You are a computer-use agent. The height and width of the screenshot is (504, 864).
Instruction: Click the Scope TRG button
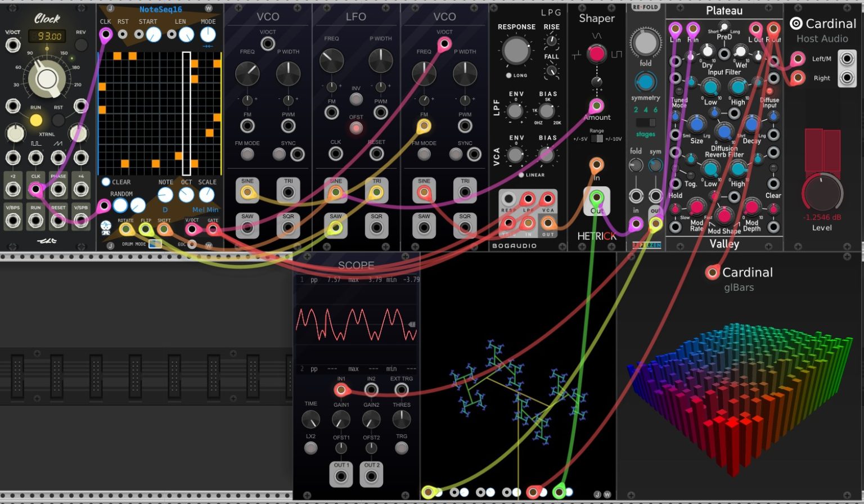click(x=402, y=448)
